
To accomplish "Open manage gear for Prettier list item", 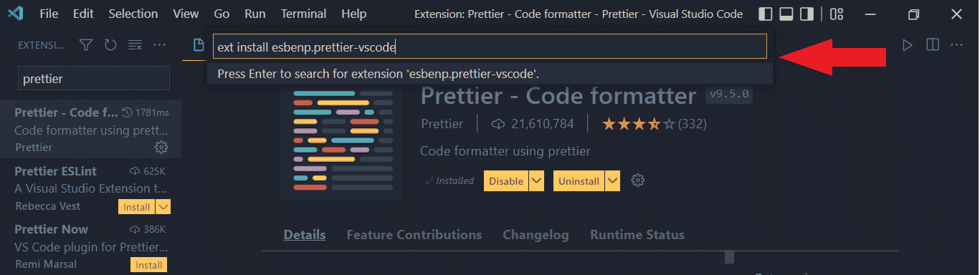I will pyautogui.click(x=162, y=147).
